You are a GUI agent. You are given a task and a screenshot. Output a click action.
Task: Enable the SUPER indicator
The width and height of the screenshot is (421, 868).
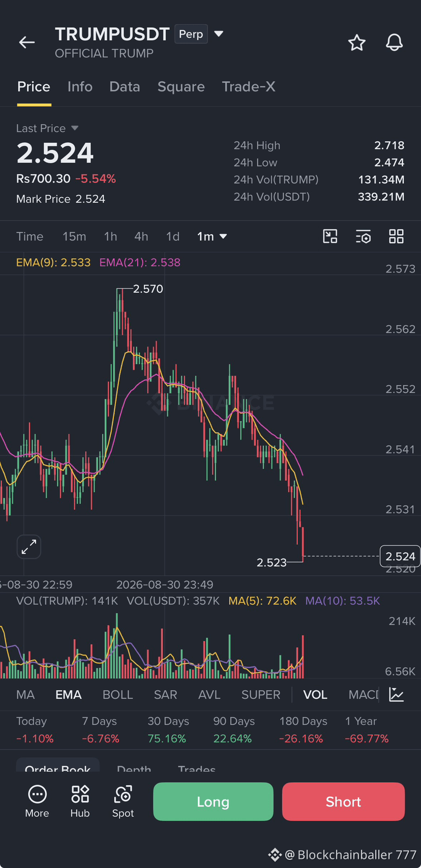coord(261,695)
